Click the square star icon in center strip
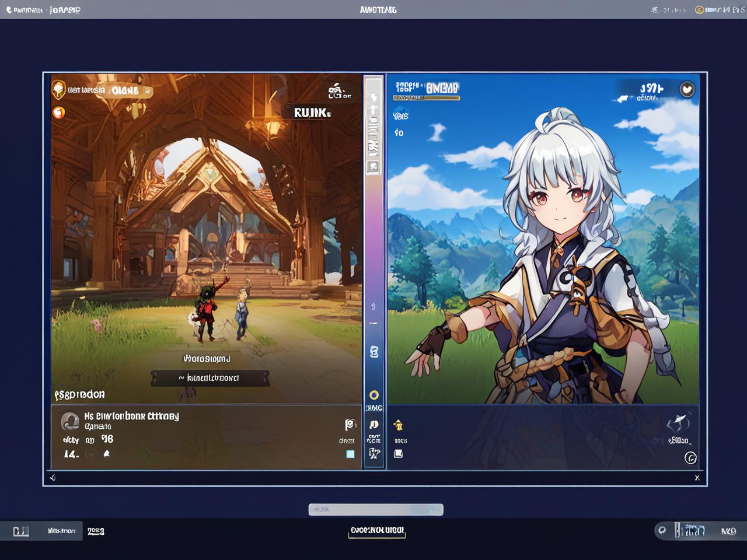 (x=373, y=167)
